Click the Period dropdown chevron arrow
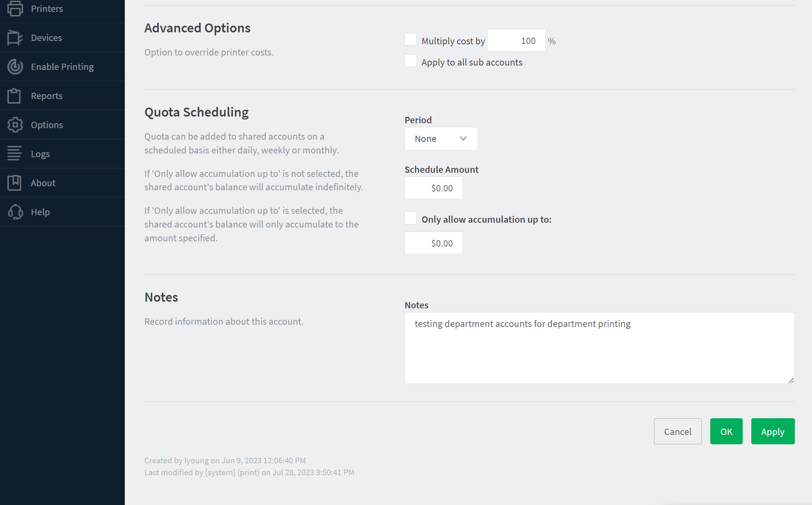Image resolution: width=812 pixels, height=505 pixels. point(463,139)
